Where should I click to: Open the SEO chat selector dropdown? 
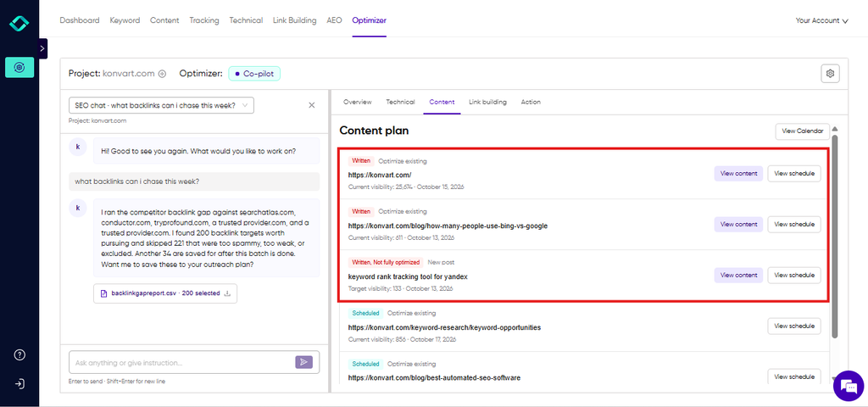[162, 105]
